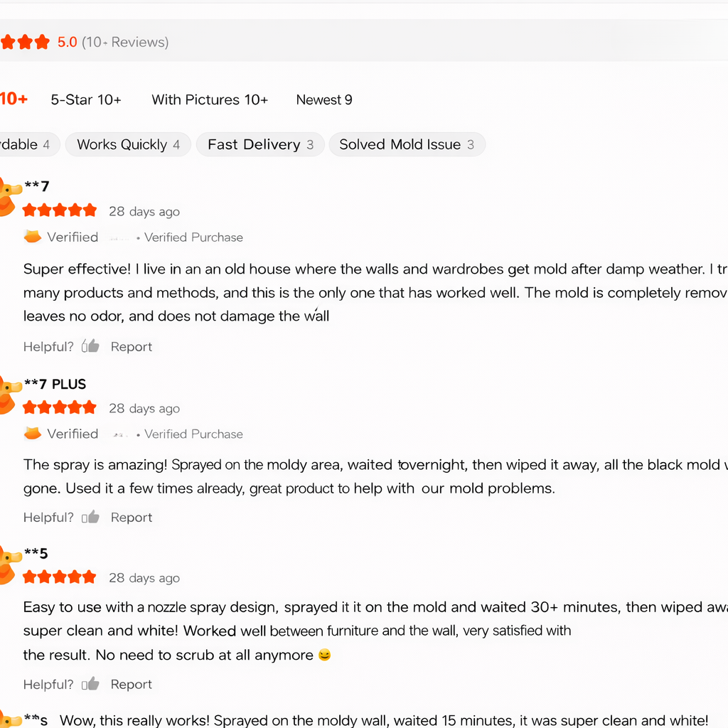
Task: Click Verified badge icon on first review
Action: point(33,237)
